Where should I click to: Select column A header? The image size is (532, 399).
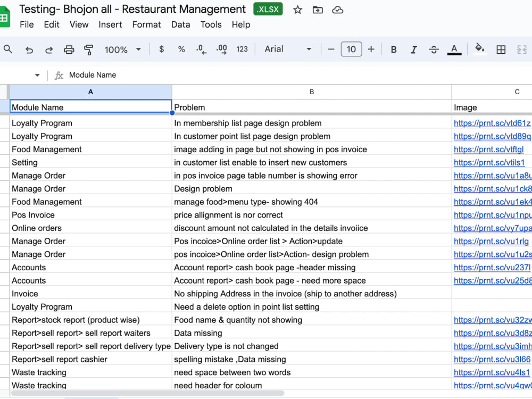pyautogui.click(x=90, y=92)
